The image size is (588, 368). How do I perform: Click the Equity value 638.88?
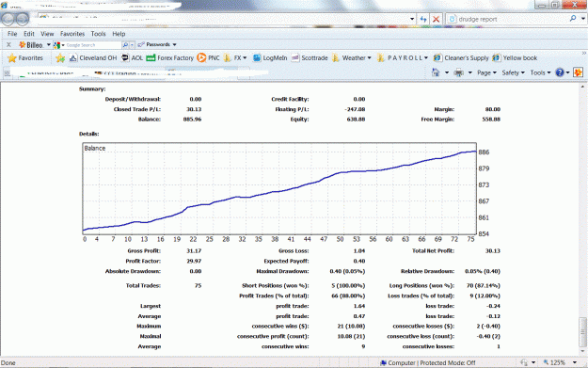pos(356,120)
